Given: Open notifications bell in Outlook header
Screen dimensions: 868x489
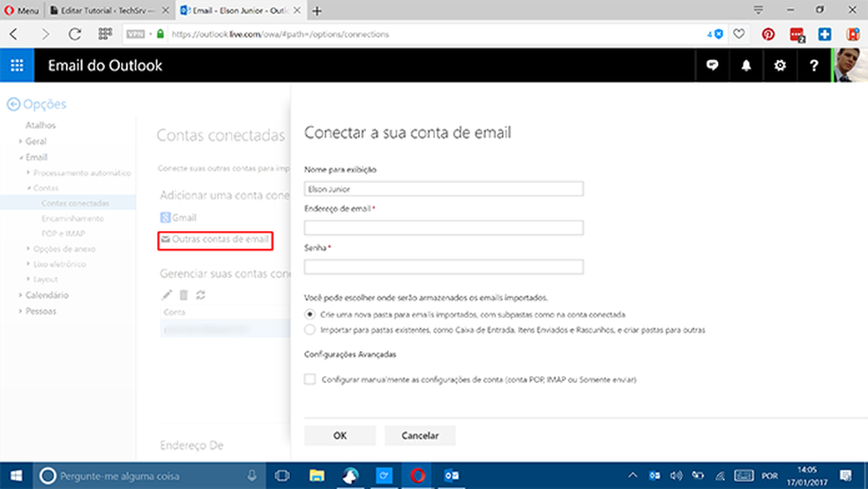Looking at the screenshot, I should pyautogui.click(x=746, y=65).
